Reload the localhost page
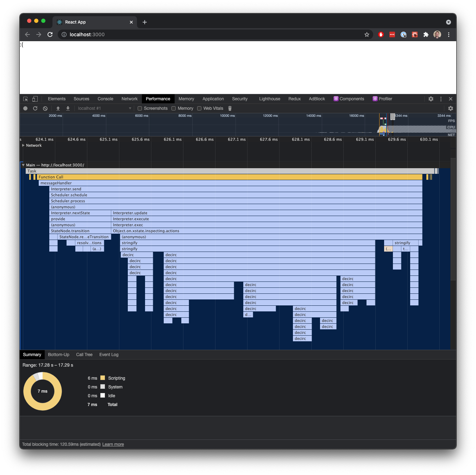 (x=50, y=34)
